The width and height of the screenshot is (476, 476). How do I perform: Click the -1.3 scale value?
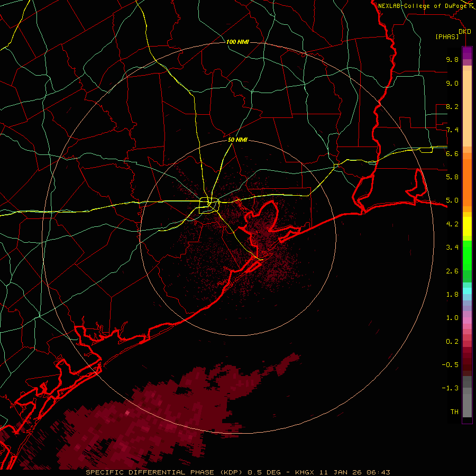(x=450, y=388)
